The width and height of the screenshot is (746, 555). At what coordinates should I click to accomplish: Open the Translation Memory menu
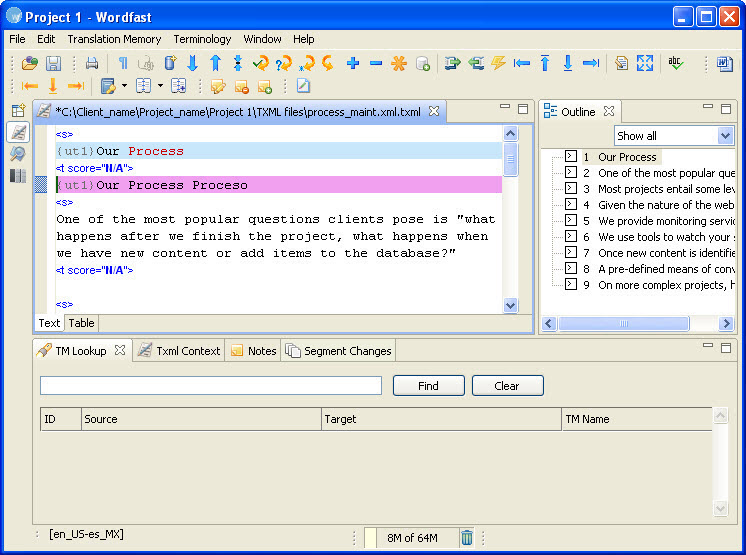pos(114,39)
